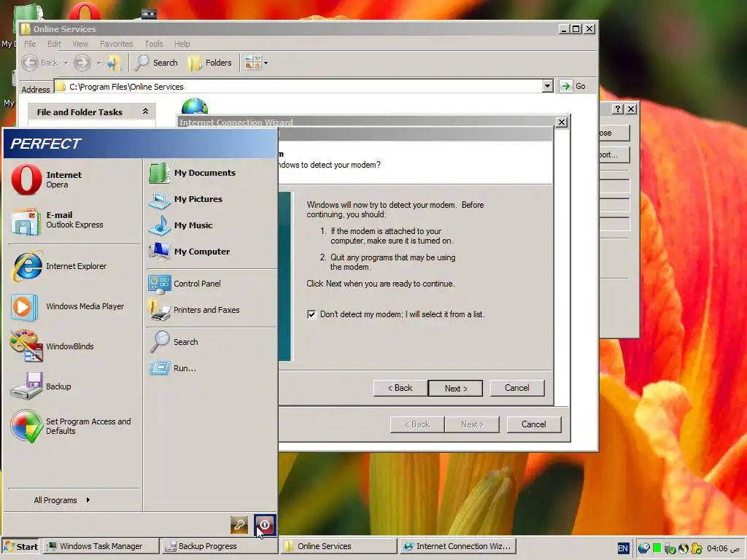Click the Start button
The height and width of the screenshot is (560, 747).
coord(21,547)
